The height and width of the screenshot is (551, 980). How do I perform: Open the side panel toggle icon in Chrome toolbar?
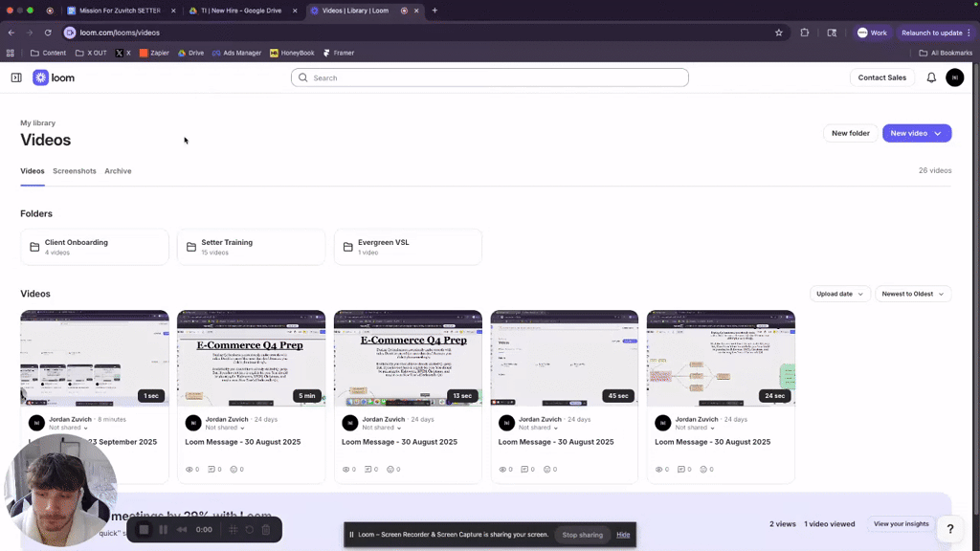point(832,33)
